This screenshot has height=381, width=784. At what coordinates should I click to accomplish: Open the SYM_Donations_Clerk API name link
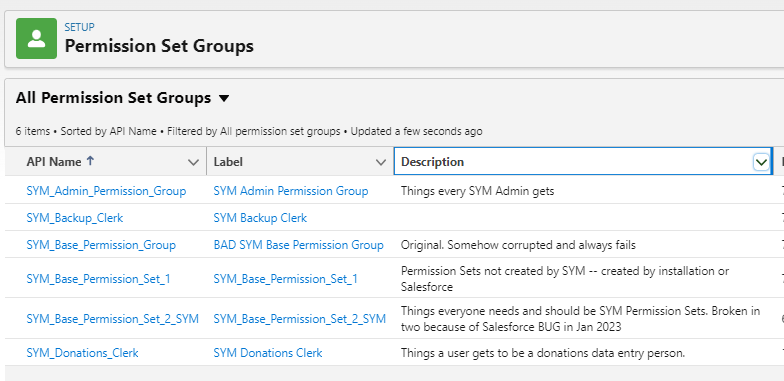click(x=82, y=353)
